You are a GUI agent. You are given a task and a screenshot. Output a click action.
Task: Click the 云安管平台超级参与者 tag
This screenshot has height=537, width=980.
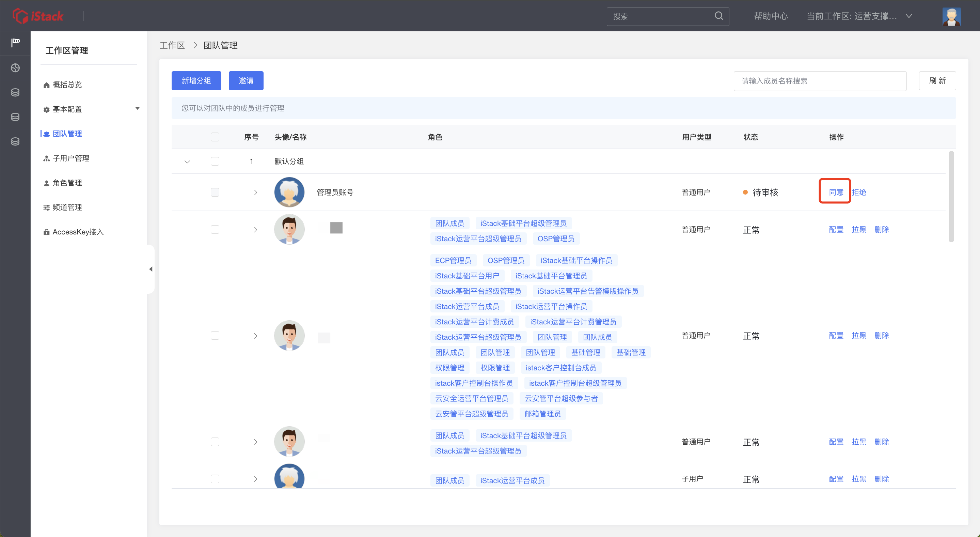[x=561, y=399]
